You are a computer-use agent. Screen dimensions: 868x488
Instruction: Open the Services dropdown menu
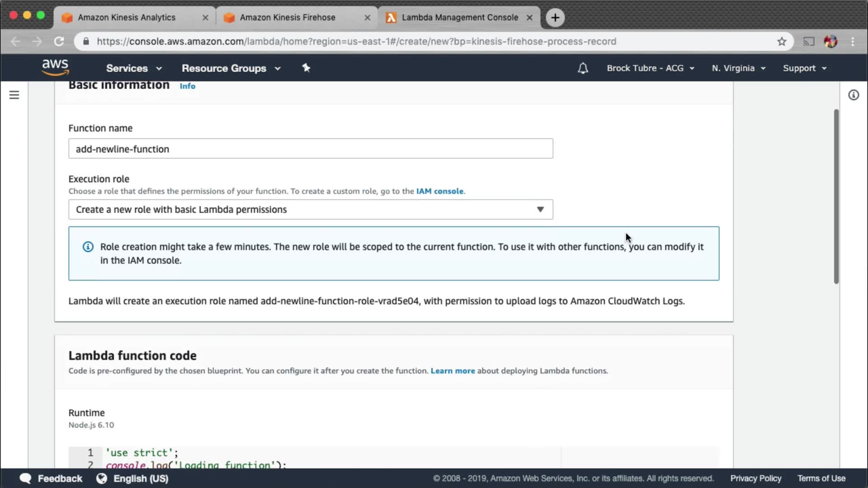[134, 68]
